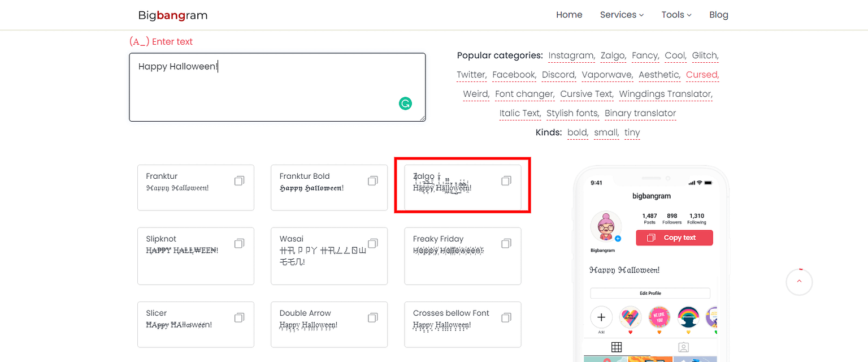Copy the Freaky Friday styled text
This screenshot has height=362, width=868.
(x=506, y=243)
